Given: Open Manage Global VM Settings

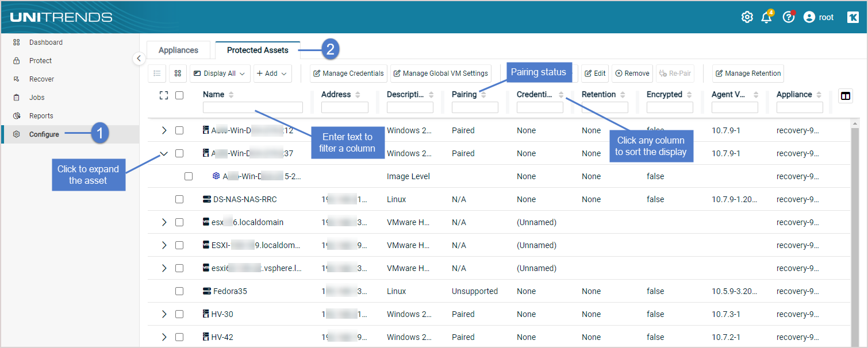Looking at the screenshot, I should (441, 74).
